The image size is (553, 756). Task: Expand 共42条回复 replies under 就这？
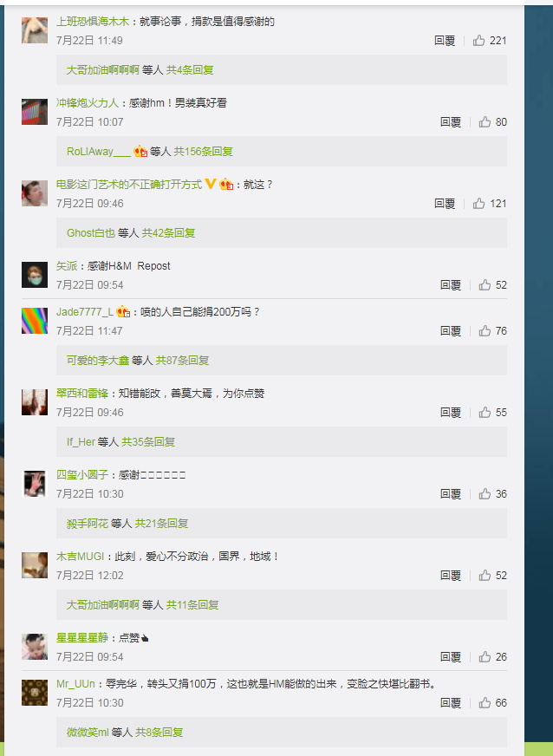[x=168, y=233]
